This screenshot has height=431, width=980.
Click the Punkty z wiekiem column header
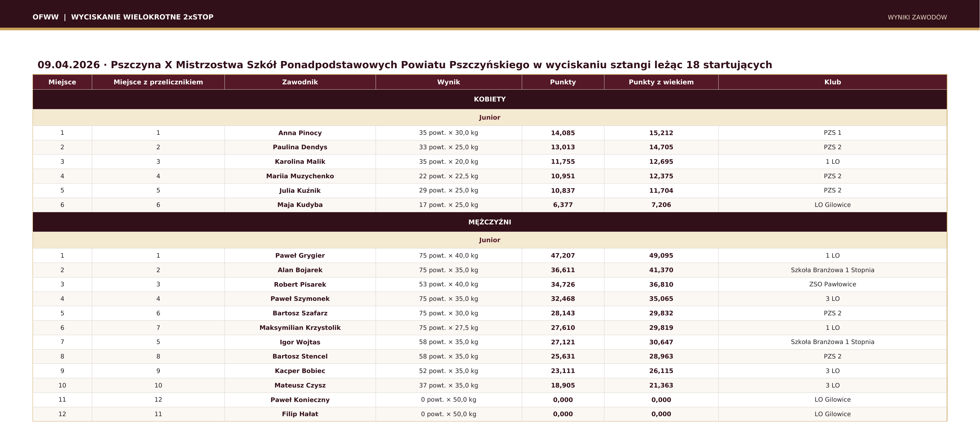click(x=661, y=82)
